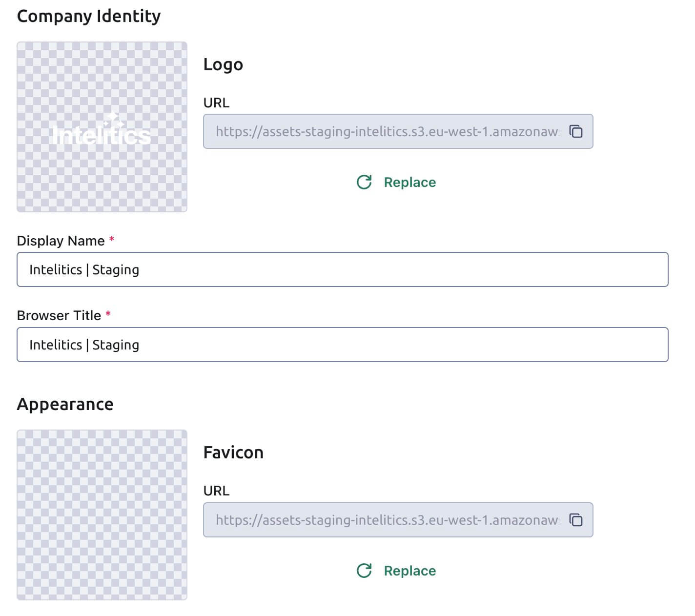Click the Favicon heading text
This screenshot has width=695, height=616.
(233, 452)
